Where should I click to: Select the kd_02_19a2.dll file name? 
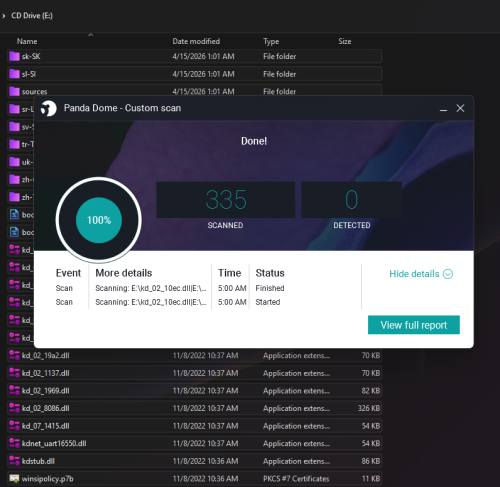(46, 356)
